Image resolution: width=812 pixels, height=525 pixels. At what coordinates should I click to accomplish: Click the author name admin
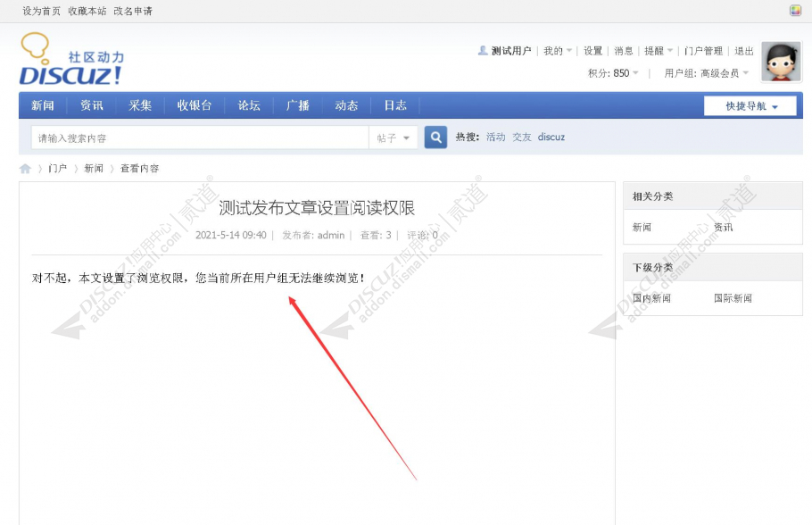331,236
